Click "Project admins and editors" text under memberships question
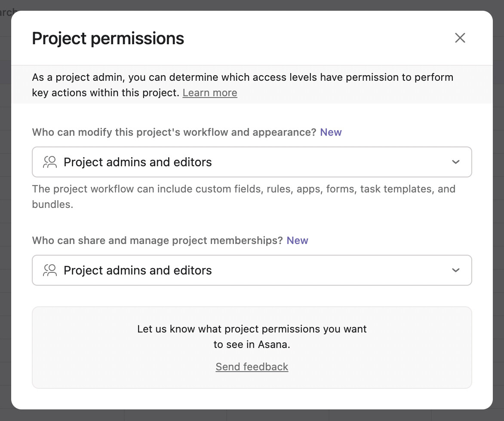504x421 pixels. click(138, 270)
